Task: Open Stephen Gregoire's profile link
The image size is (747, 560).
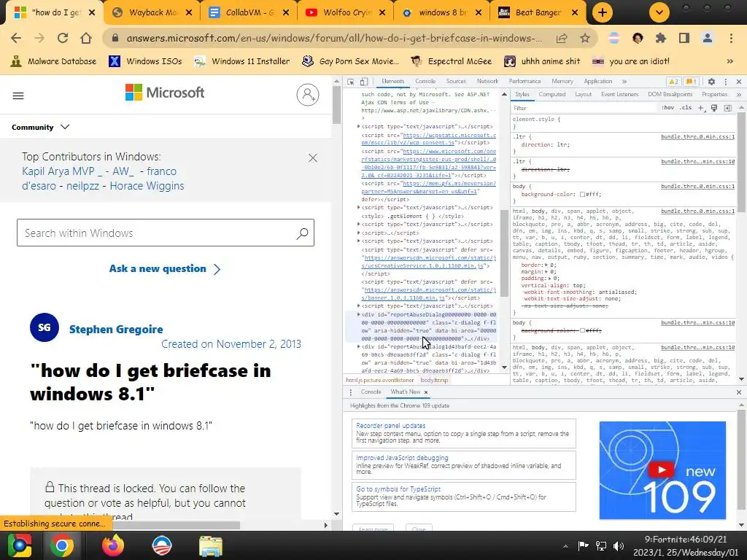Action: pyautogui.click(x=116, y=329)
